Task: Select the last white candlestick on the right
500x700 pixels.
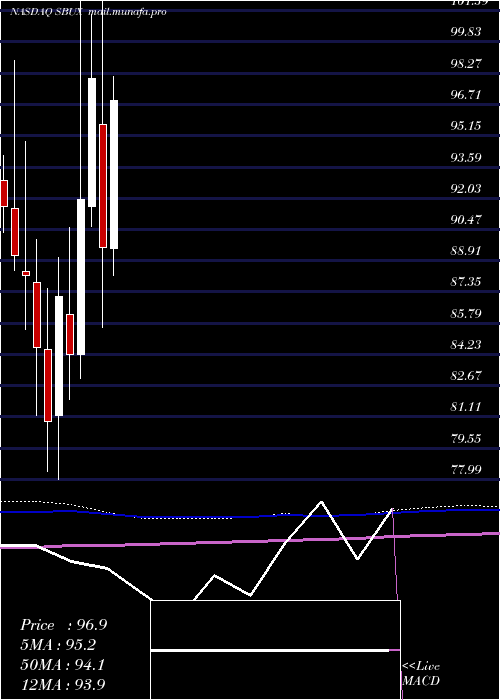Action: tap(114, 174)
